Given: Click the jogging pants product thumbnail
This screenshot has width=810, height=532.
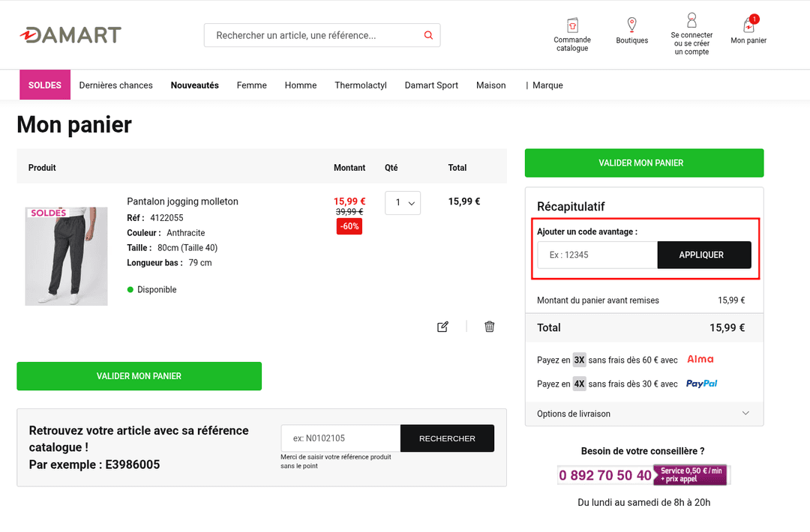Looking at the screenshot, I should click(x=66, y=256).
